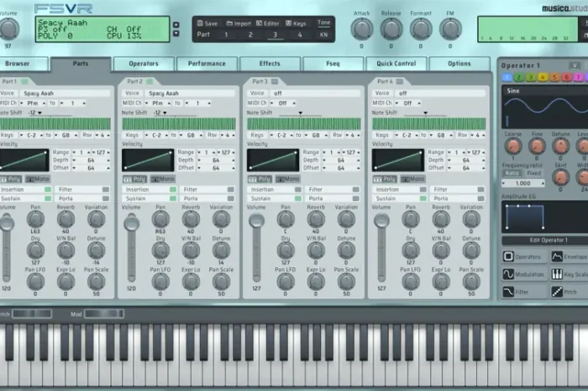588x391 pixels.
Task: Set Part 2 to Poly mode
Action: 135,179
